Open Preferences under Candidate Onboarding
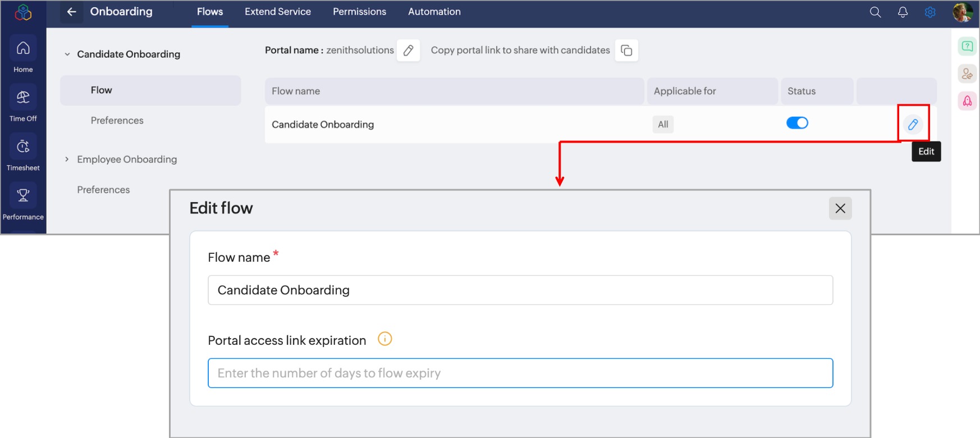Viewport: 980px width, 438px height. coord(117,120)
